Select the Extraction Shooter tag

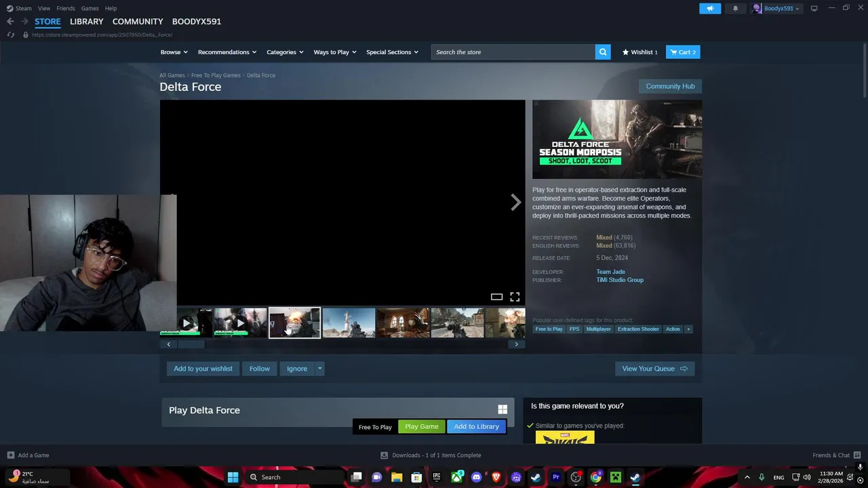tap(638, 329)
